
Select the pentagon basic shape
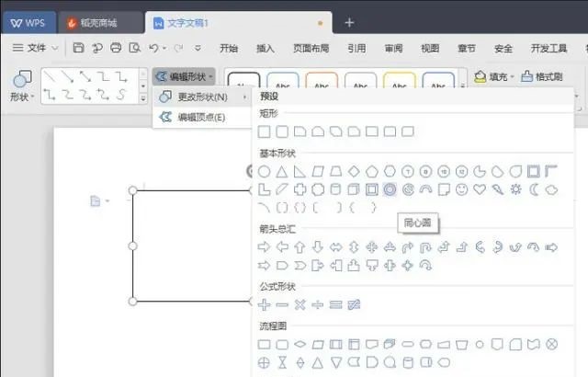[x=371, y=172]
